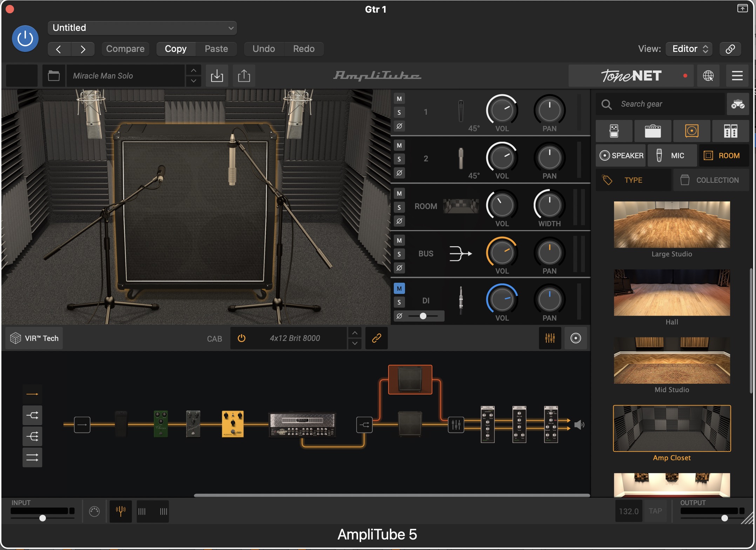This screenshot has width=756, height=550.
Task: Click the sidechain link icon
Action: click(730, 49)
